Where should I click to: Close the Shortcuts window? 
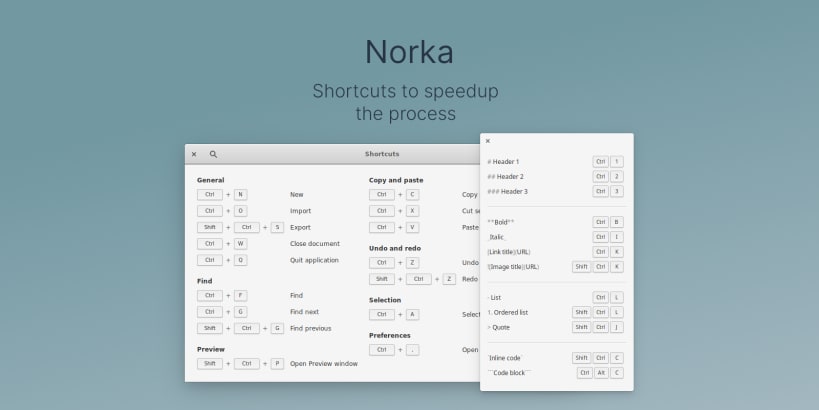[194, 154]
